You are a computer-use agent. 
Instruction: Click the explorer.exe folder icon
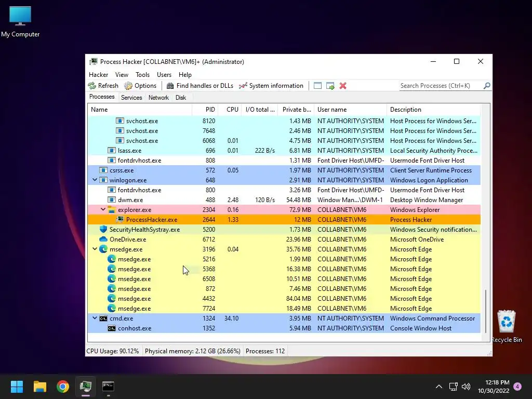(x=112, y=210)
